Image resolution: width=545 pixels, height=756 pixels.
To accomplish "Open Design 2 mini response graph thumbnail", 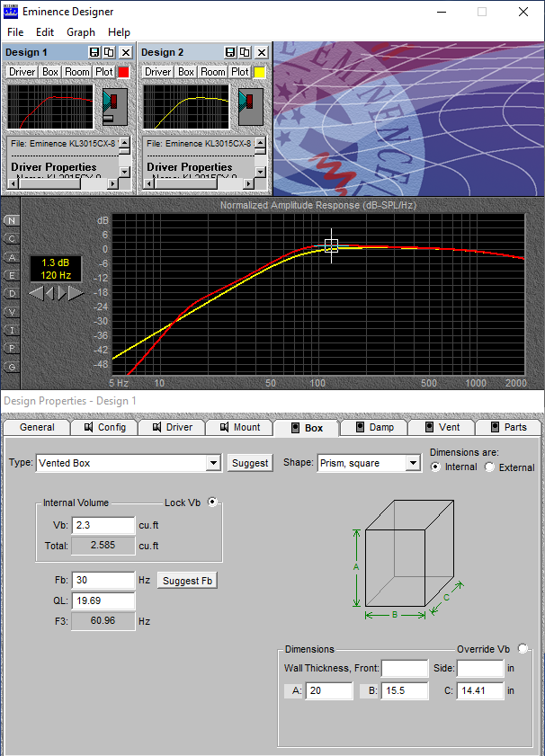I will pos(186,107).
